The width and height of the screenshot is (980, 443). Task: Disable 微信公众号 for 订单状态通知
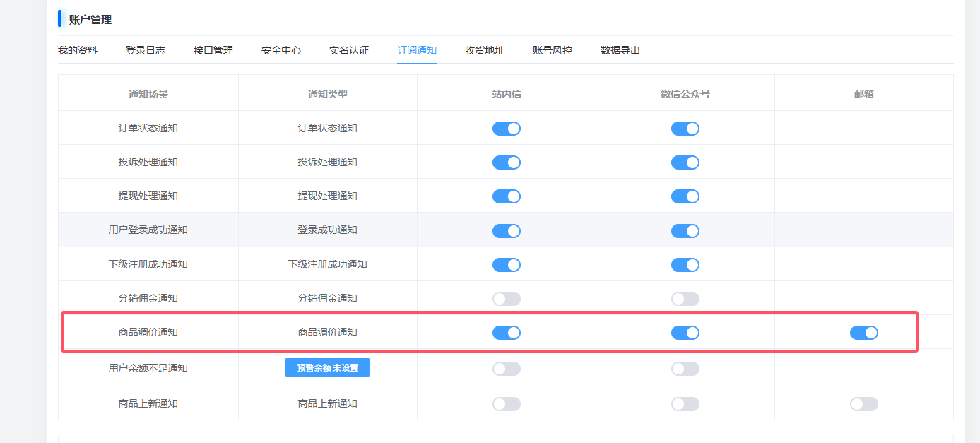685,128
